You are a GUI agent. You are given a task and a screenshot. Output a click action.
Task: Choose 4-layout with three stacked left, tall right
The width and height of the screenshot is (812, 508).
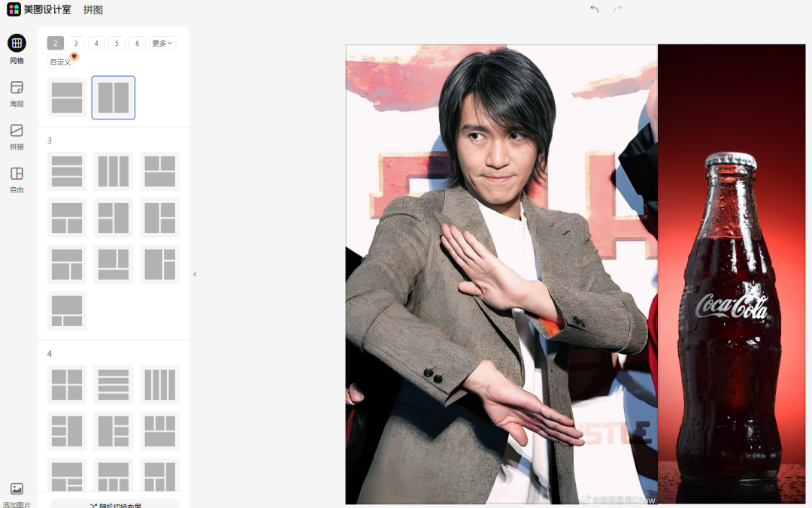(67, 431)
